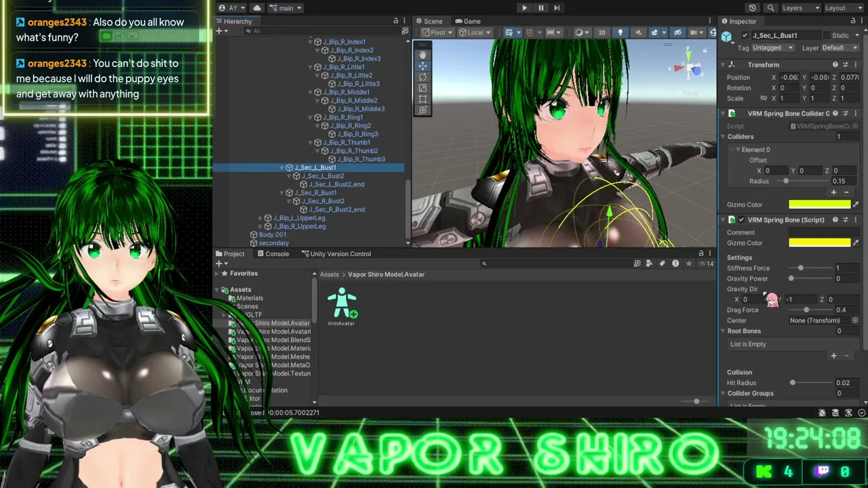Expand J_Bip_L_UpperLeg in Hierarchy
This screenshot has width=868, height=488.
click(260, 218)
